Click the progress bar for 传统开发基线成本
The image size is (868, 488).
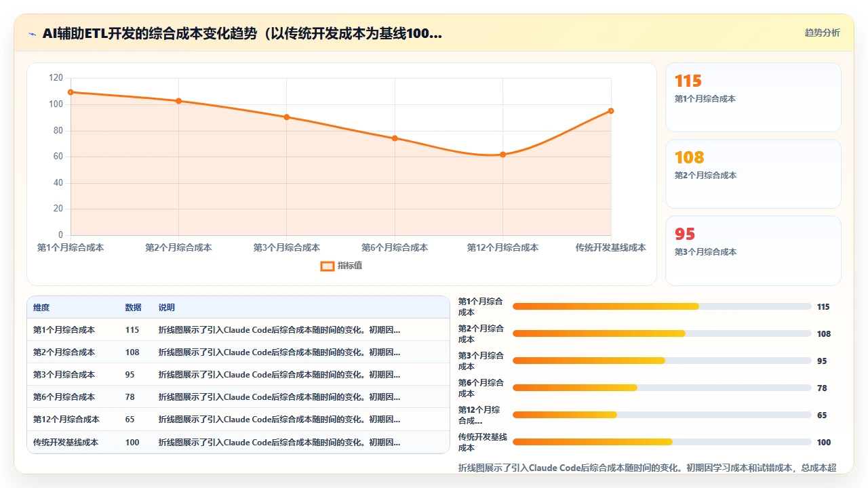click(662, 442)
